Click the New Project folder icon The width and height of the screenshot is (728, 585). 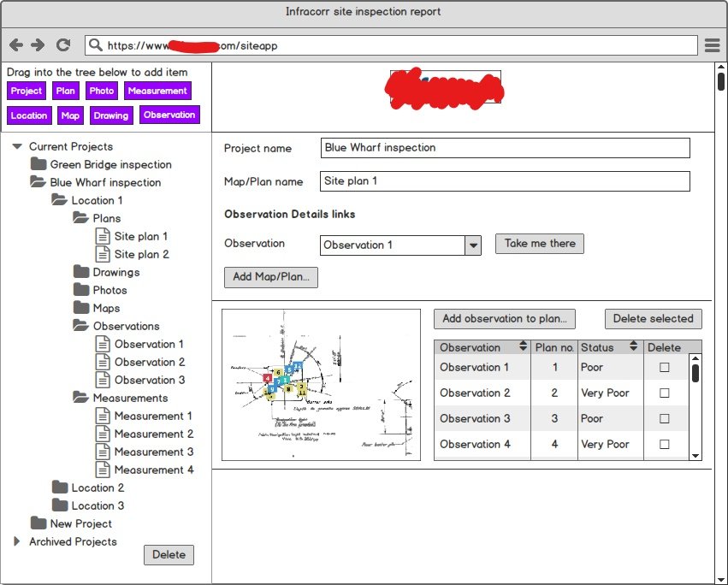point(38,523)
